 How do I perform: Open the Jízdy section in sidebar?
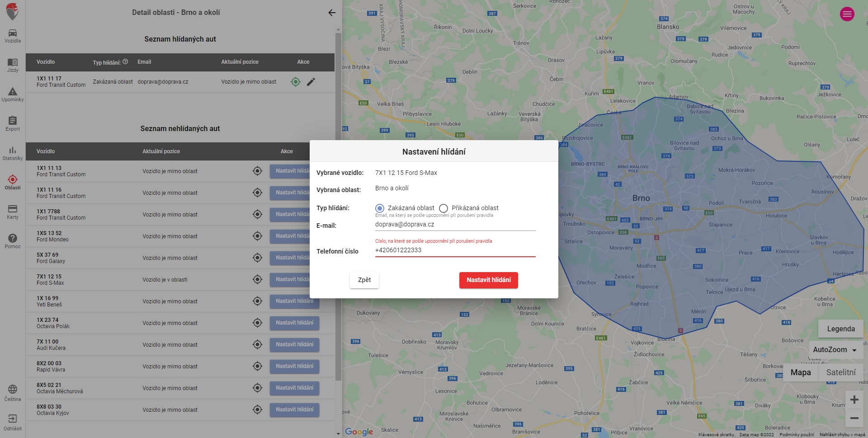tap(13, 65)
